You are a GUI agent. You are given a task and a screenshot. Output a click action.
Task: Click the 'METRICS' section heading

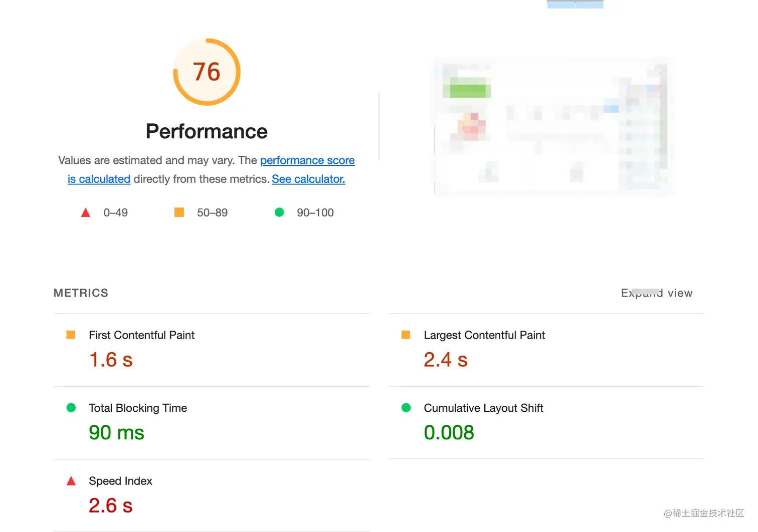[81, 293]
